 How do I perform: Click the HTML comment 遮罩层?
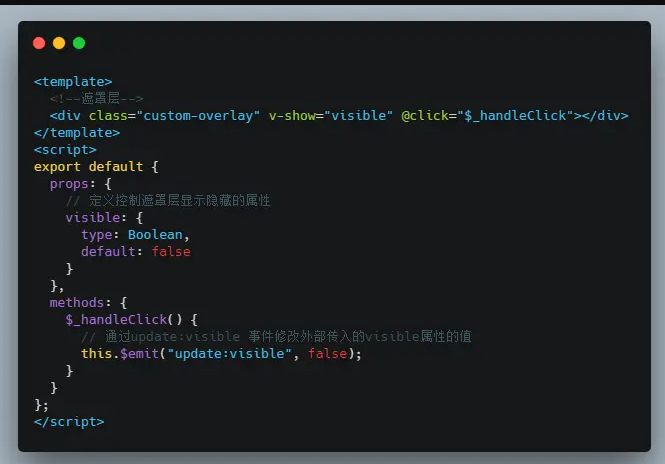point(96,98)
